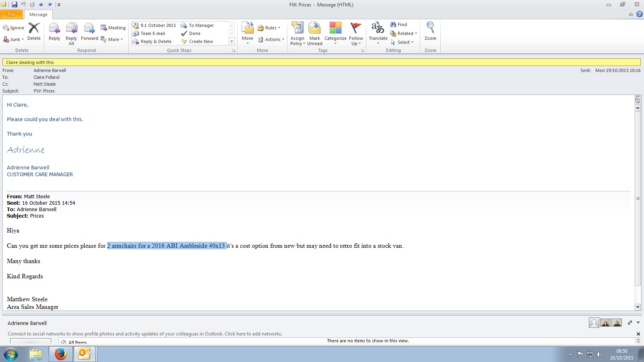Click the Assign Policy icon
Screen dimensions: 644x362
pyautogui.click(x=297, y=29)
